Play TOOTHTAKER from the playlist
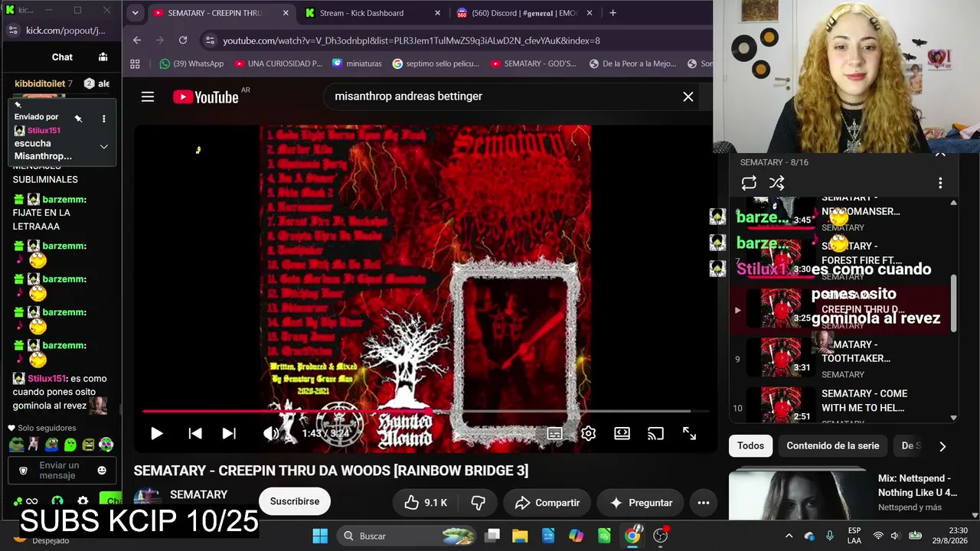This screenshot has width=980, height=551. [x=840, y=359]
